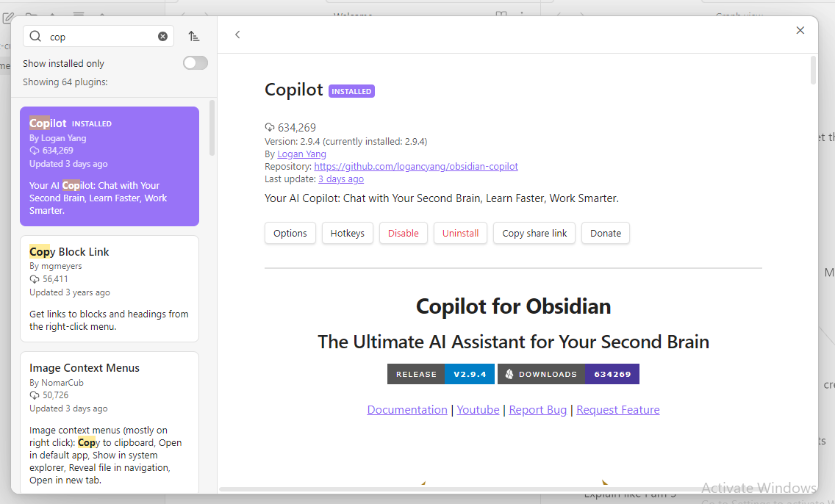This screenshot has height=504, width=835.
Task: Open the Image Context Menus plugin card
Action: point(110,422)
